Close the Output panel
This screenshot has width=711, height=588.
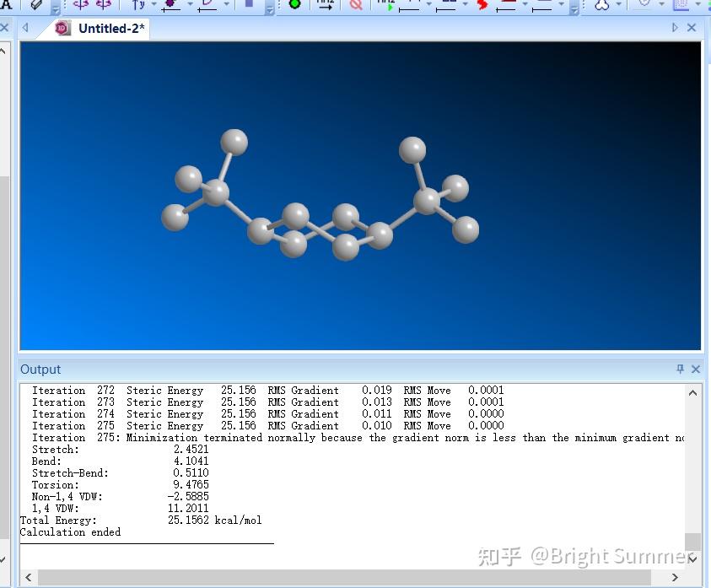(696, 369)
